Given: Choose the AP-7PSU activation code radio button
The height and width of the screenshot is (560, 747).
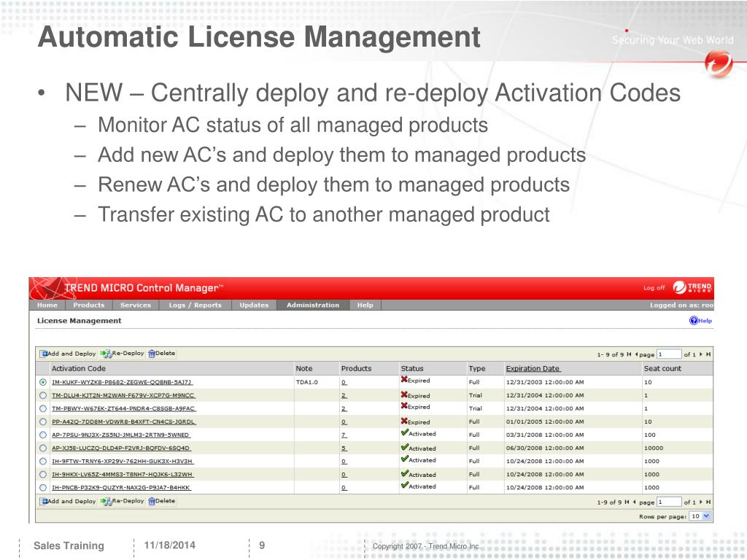Looking at the screenshot, I should tap(43, 435).
